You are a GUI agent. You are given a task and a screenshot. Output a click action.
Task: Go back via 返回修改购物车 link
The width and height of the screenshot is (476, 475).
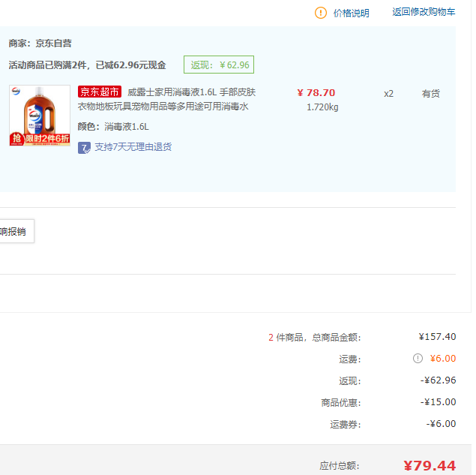[x=424, y=12]
